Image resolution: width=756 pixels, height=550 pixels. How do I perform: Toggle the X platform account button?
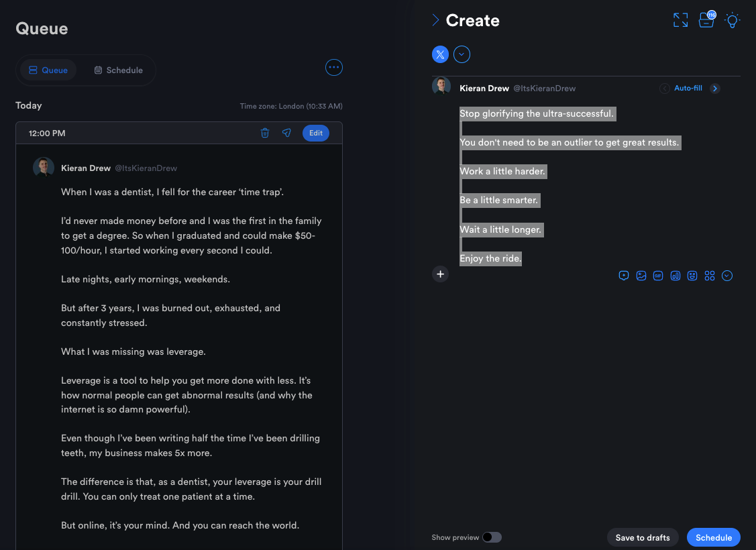[440, 54]
